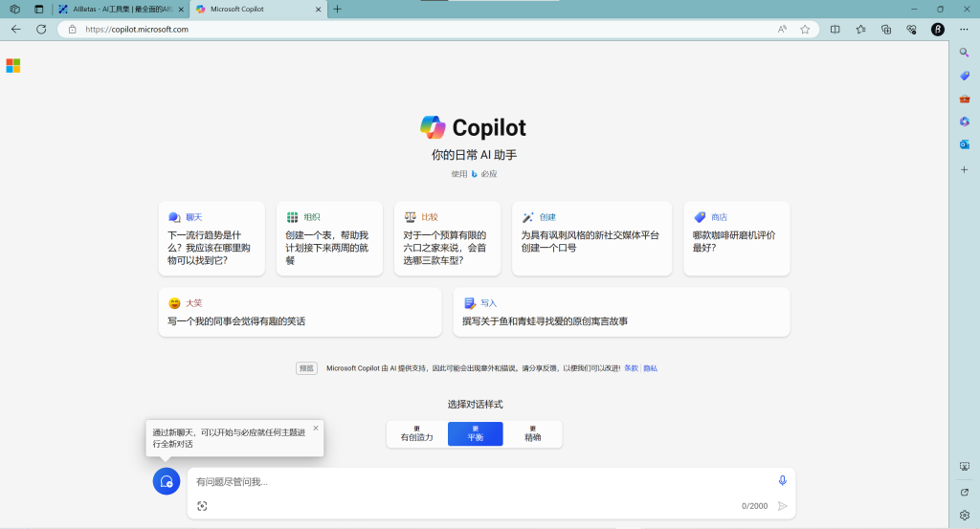Click the 预览 preview badge

306,368
